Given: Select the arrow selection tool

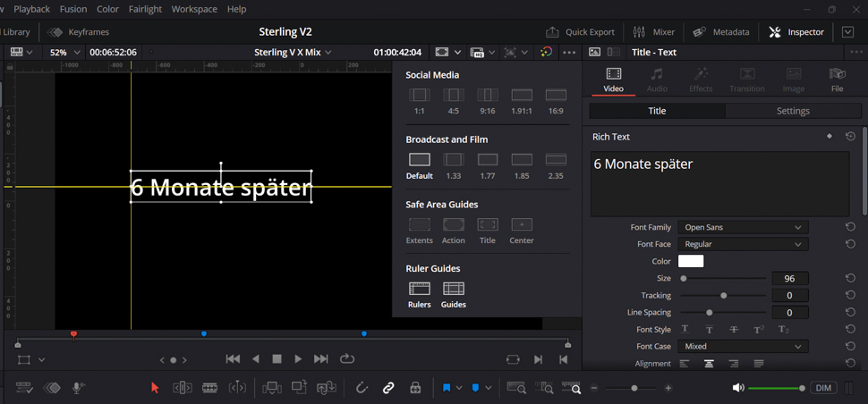Looking at the screenshot, I should (155, 388).
